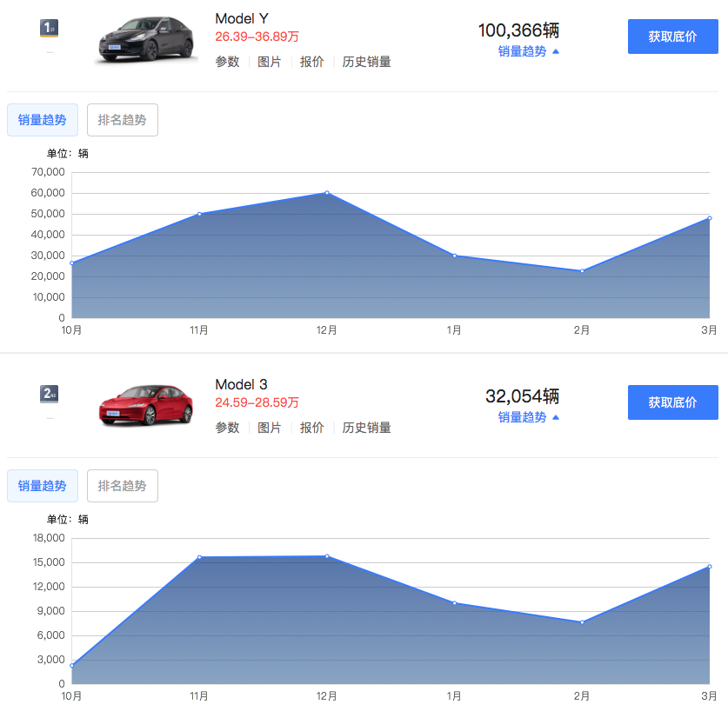Open 报价 link for Model 3
Viewport: 728px width, 711px height.
[x=312, y=427]
